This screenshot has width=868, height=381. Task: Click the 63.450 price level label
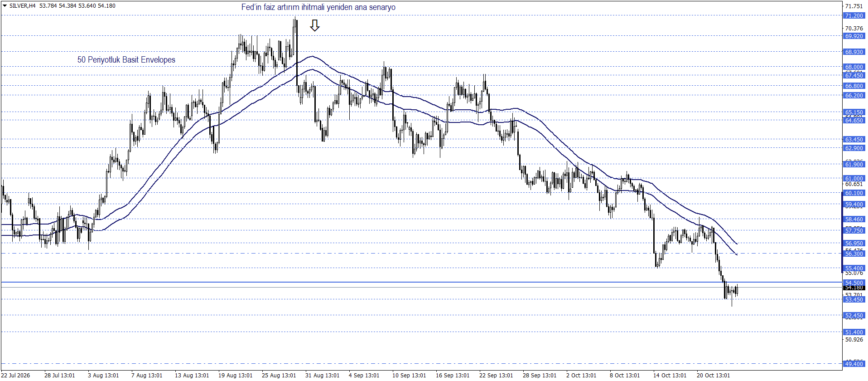pyautogui.click(x=854, y=140)
